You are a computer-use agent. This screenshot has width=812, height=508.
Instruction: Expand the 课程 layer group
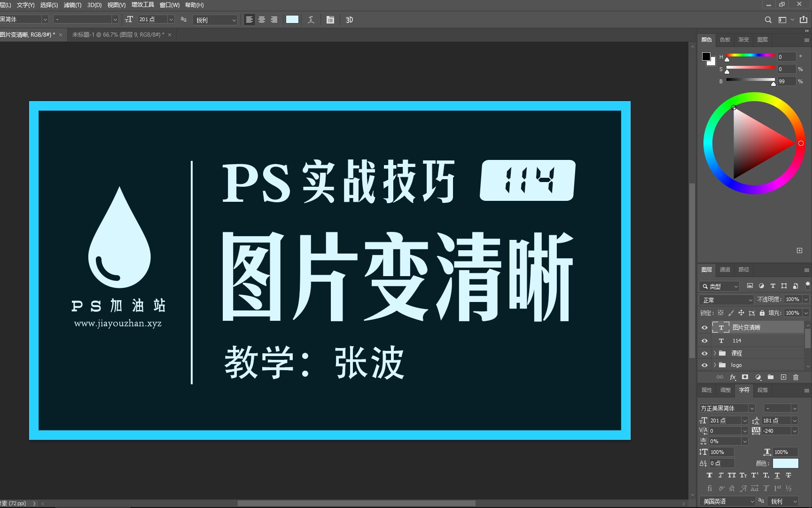(x=715, y=353)
